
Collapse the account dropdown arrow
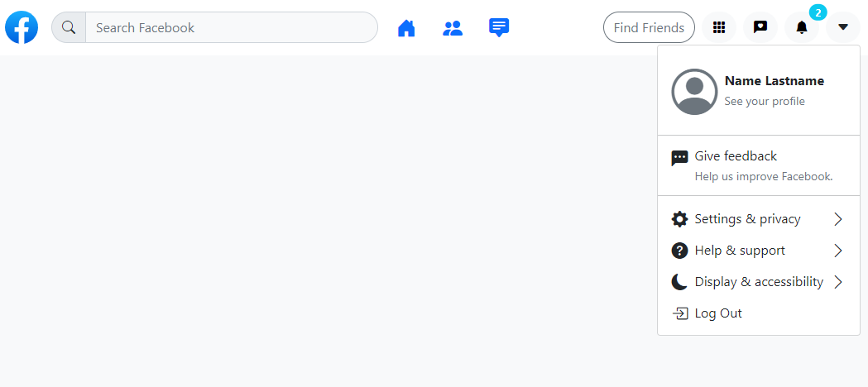(842, 27)
